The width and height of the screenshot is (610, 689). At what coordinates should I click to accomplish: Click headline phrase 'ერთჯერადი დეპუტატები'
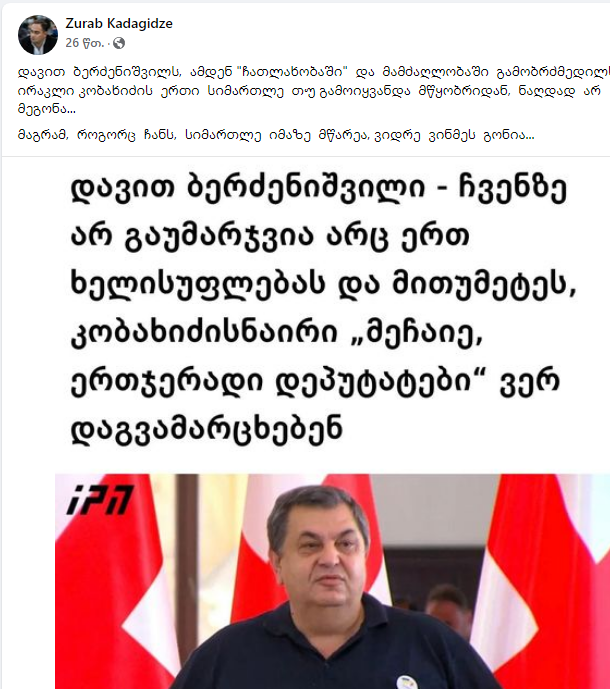pyautogui.click(x=275, y=382)
